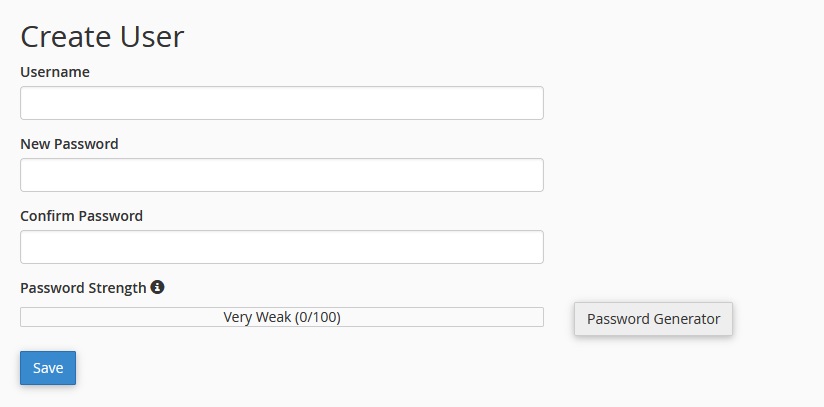Select the Confirm Password input field
The width and height of the screenshot is (824, 407).
pos(282,247)
